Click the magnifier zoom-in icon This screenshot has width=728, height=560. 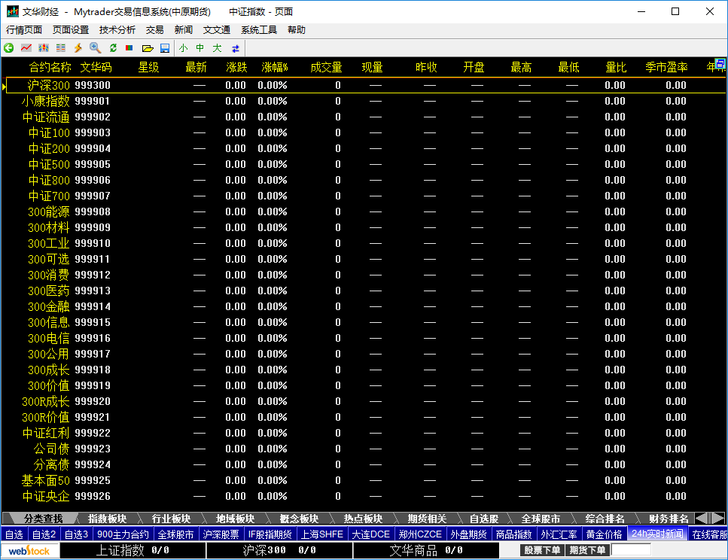95,48
